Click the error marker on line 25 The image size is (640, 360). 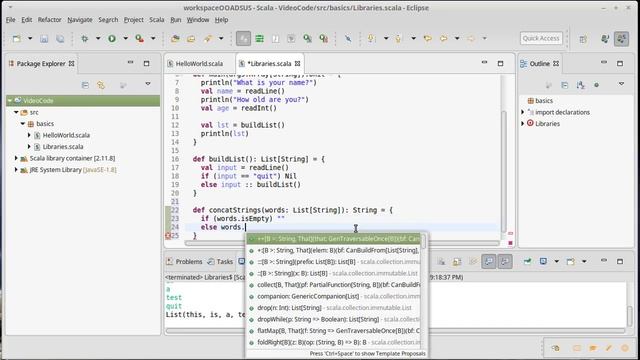168,236
